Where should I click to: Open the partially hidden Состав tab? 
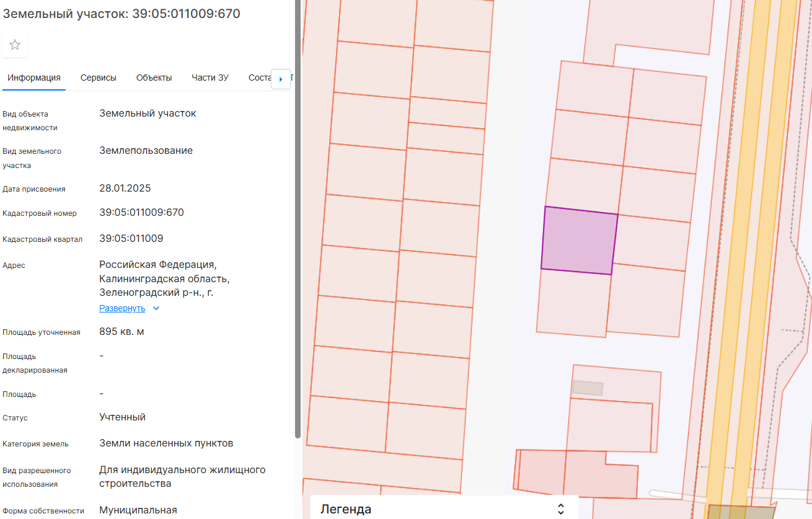tap(260, 78)
